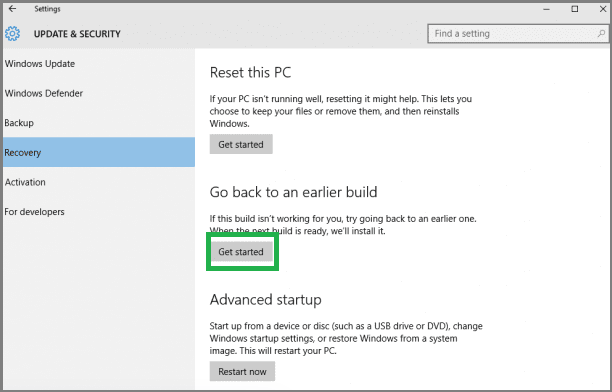Click the Settings window title text
This screenshot has width=612, height=392.
pyautogui.click(x=47, y=9)
